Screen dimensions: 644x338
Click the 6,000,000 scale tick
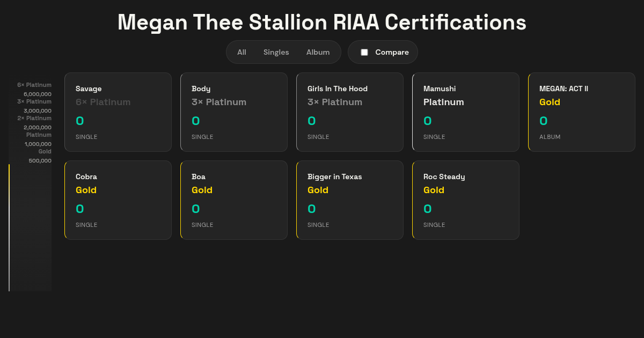click(x=38, y=94)
